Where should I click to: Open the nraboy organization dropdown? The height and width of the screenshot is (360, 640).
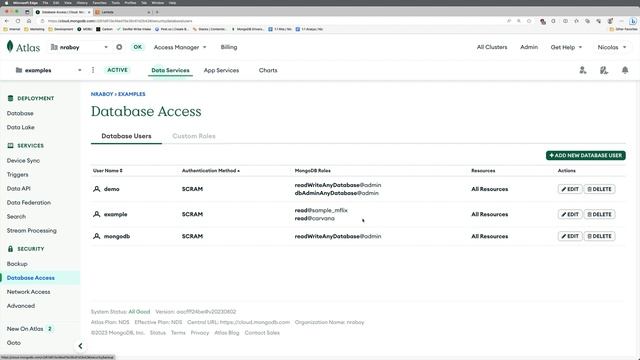coord(80,47)
